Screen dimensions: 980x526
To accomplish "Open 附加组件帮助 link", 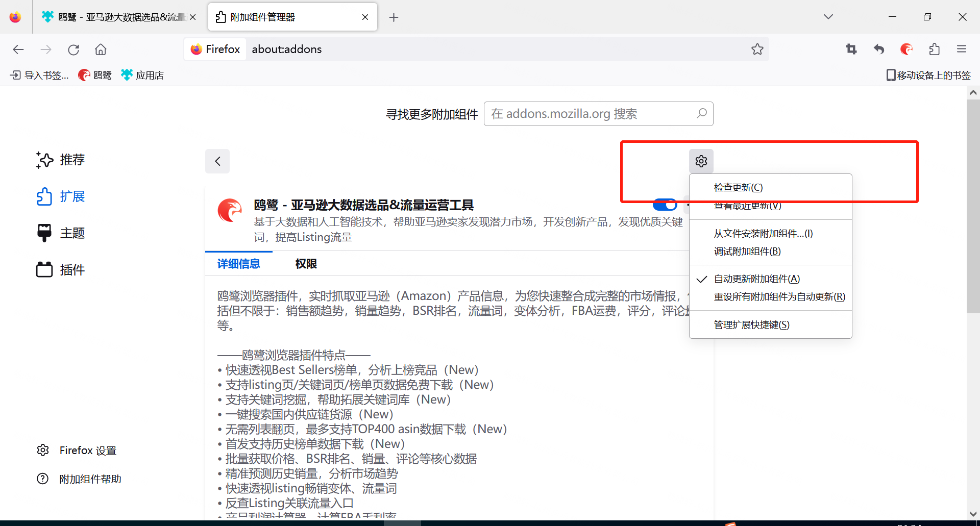I will pos(80,479).
